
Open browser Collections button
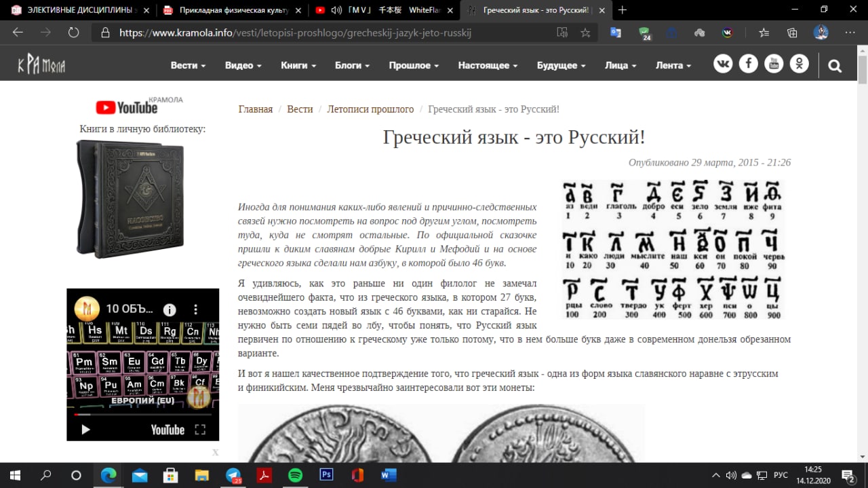click(792, 32)
